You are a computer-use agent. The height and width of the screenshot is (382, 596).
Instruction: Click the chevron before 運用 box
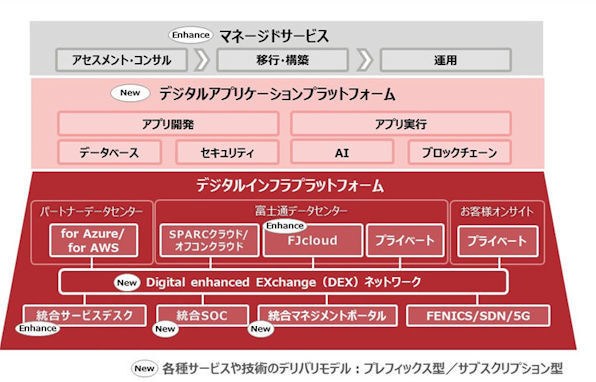coord(365,60)
